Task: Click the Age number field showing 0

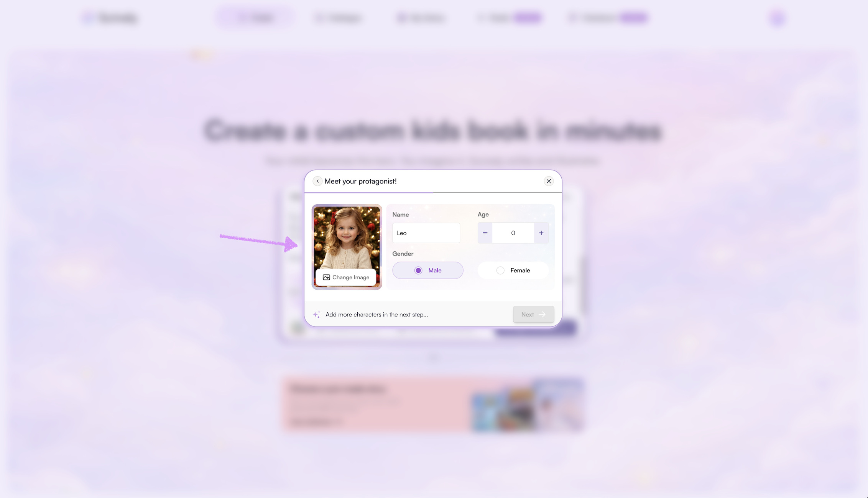Action: (x=513, y=233)
